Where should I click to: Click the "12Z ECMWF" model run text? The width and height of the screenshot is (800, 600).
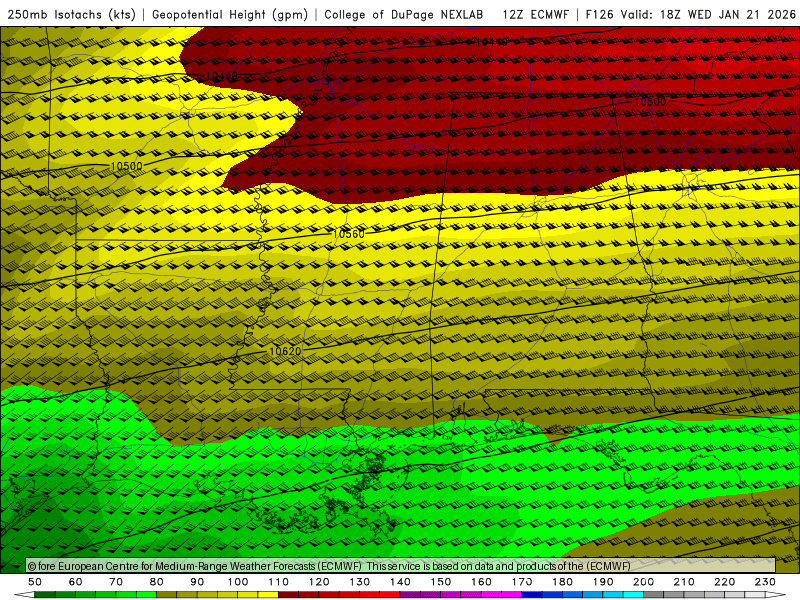pos(535,14)
